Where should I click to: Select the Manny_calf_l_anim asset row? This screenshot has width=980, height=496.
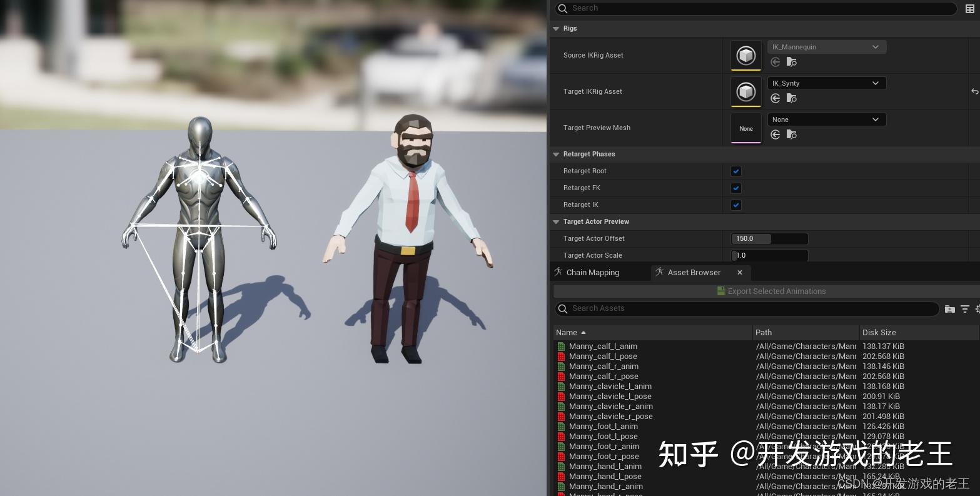[603, 346]
